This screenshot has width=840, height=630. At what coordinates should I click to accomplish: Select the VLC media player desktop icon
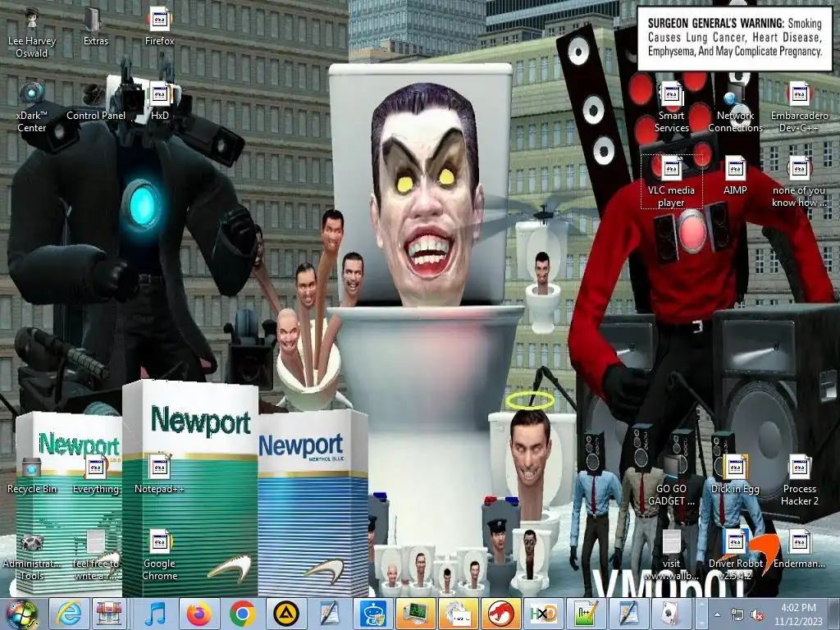tap(671, 181)
